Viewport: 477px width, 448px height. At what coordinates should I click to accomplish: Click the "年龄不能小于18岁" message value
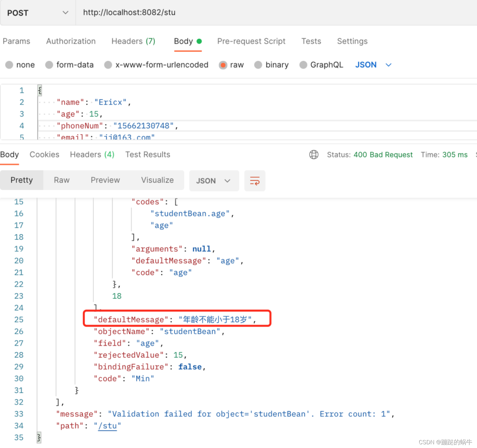[x=215, y=320]
